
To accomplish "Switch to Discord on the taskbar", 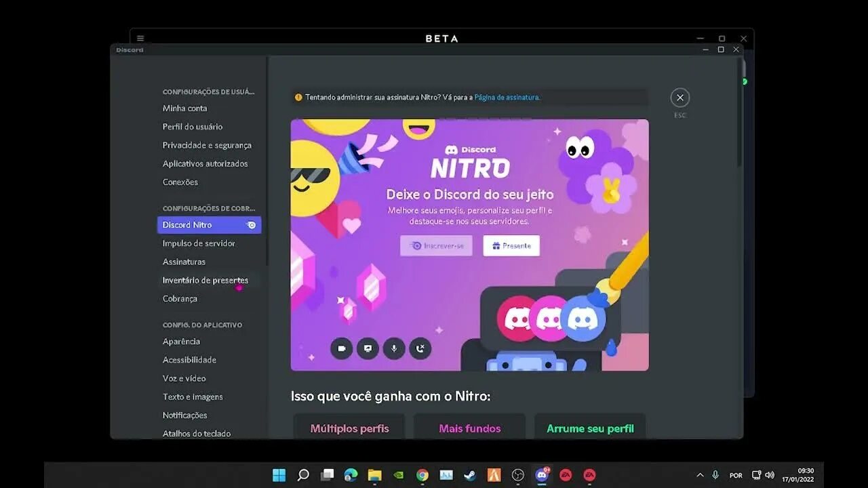I will [x=542, y=475].
